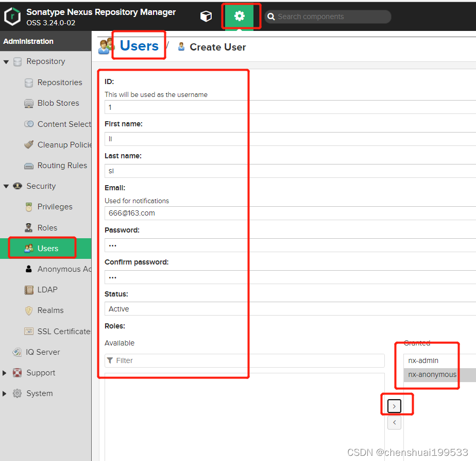This screenshot has height=461, width=476.
Task: Collapse the Security tree section
Action: [x=6, y=186]
